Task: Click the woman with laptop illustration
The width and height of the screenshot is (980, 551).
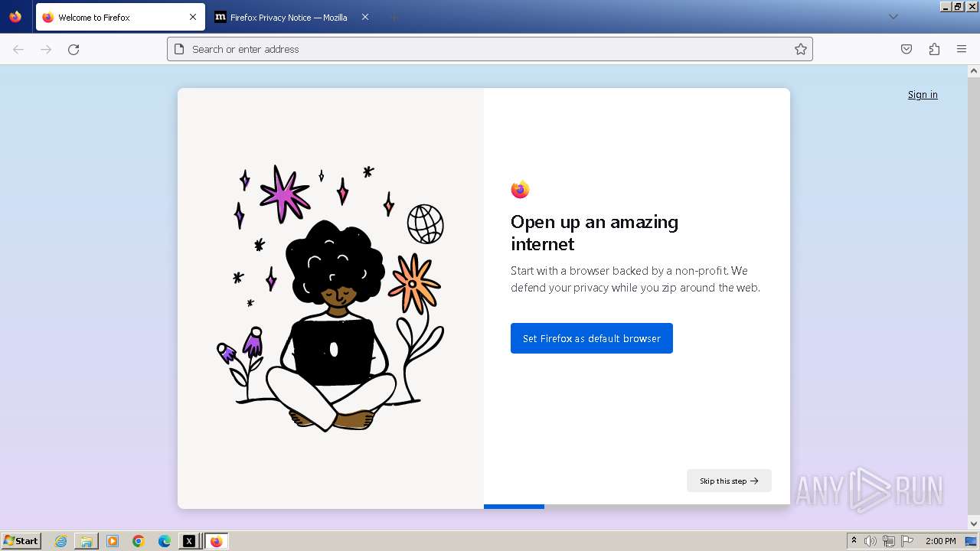Action: [x=332, y=298]
